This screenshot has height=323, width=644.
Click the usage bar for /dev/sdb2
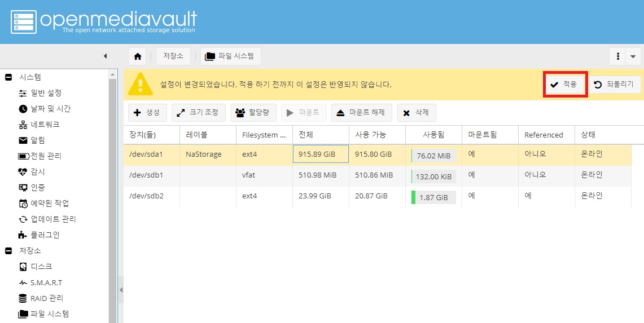coord(433,197)
